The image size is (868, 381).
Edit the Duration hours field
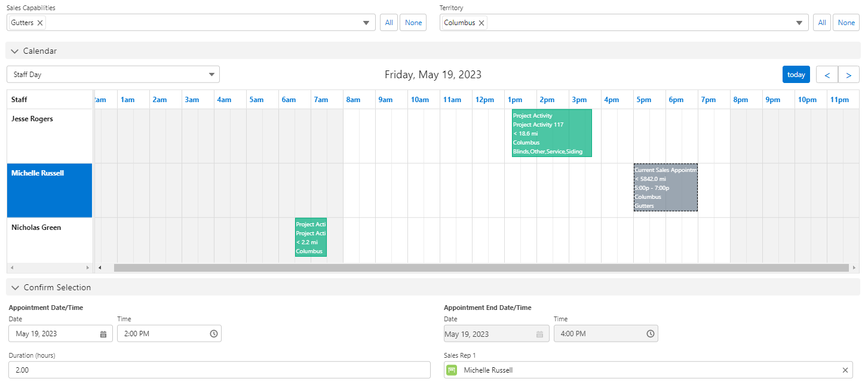[x=219, y=370]
